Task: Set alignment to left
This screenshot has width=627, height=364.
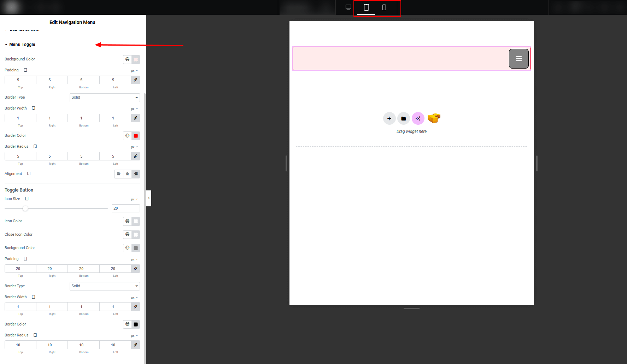Action: click(119, 174)
